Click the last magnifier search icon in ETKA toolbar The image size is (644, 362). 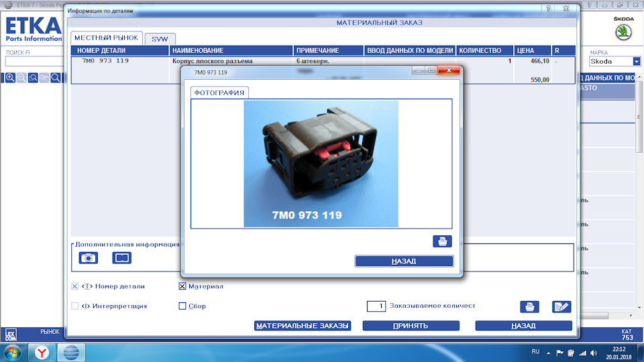pos(56,78)
